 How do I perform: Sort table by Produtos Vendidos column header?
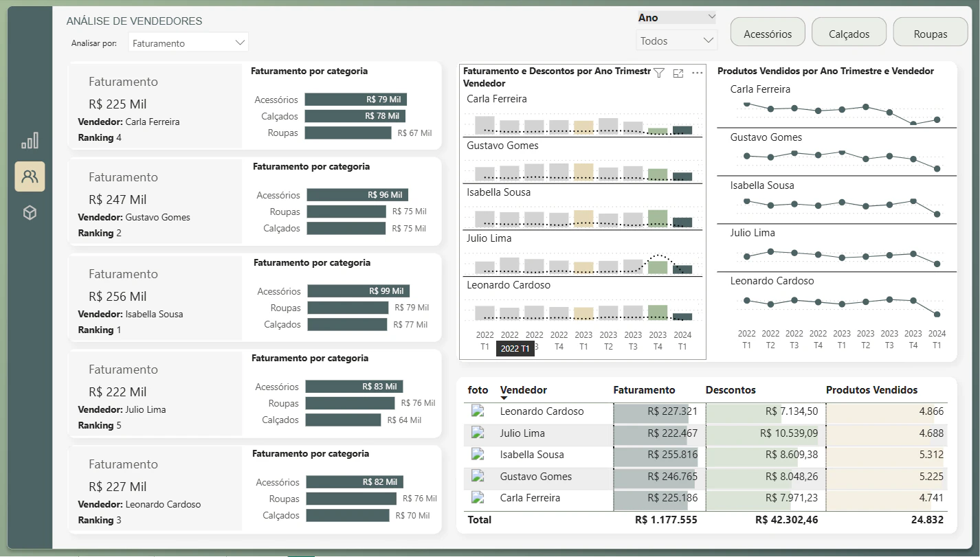pyautogui.click(x=872, y=390)
